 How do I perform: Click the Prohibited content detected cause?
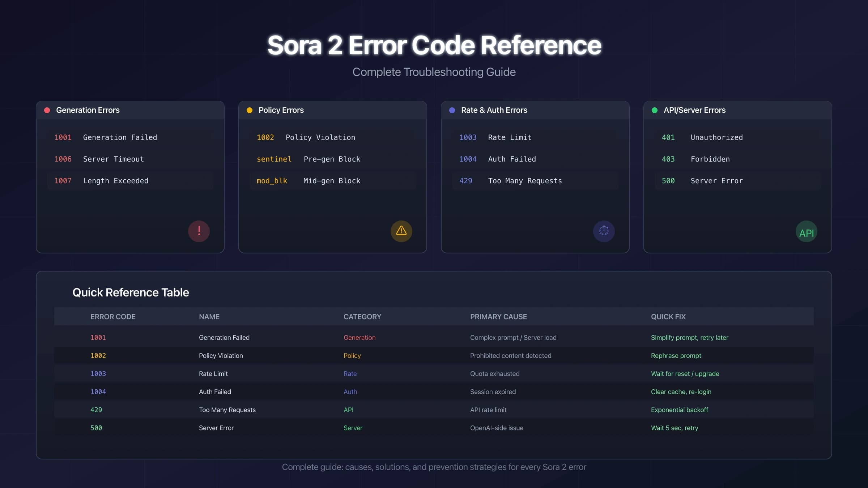(511, 356)
